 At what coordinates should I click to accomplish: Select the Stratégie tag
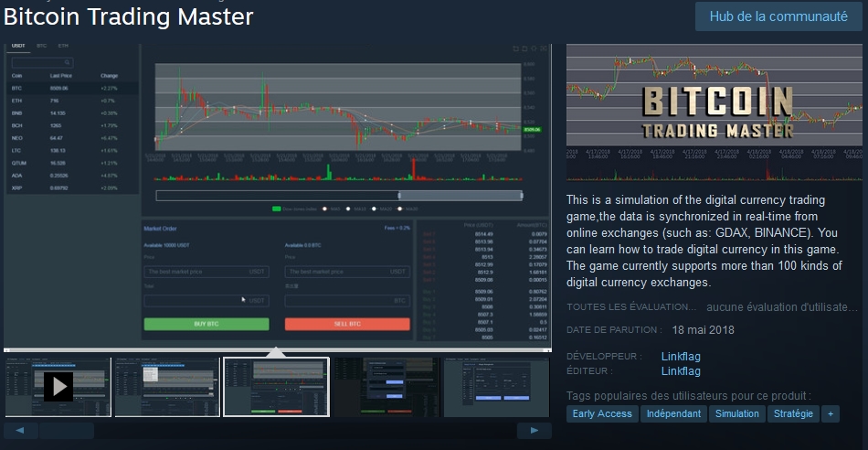click(x=792, y=413)
